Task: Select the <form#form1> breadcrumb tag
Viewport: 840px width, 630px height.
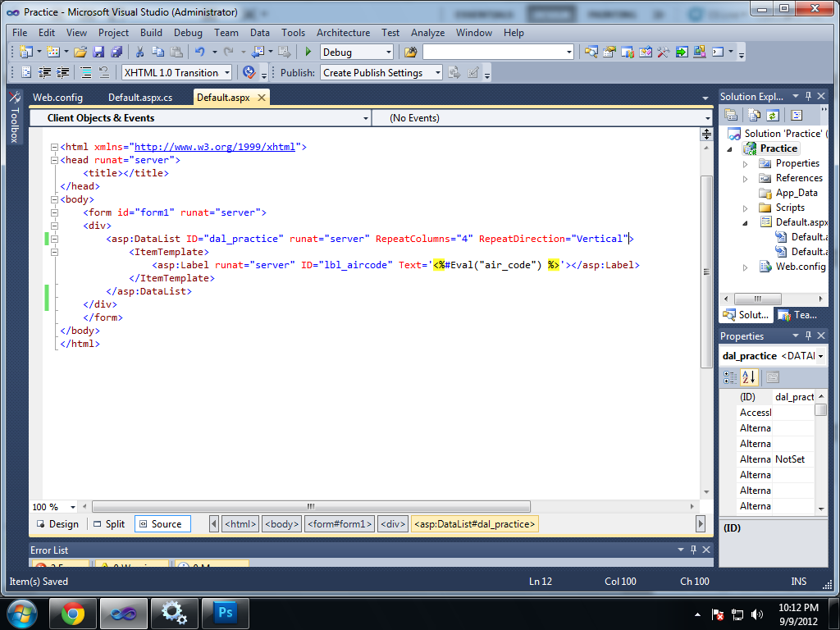Action: (340, 524)
